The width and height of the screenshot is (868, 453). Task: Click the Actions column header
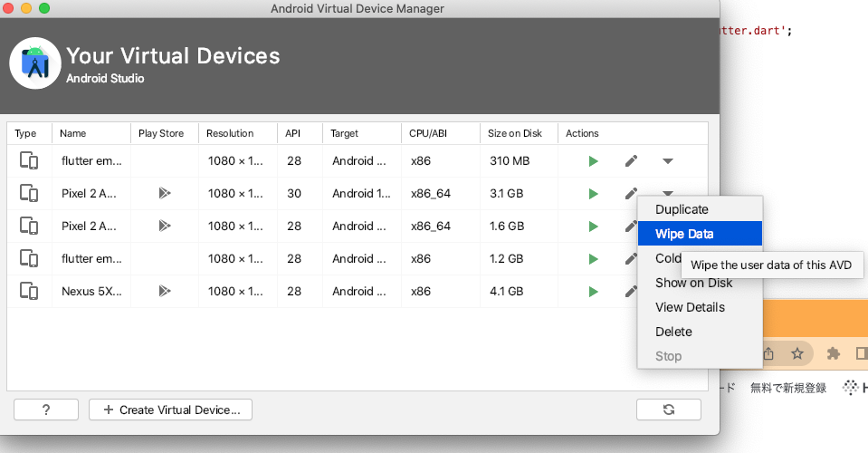click(x=633, y=133)
